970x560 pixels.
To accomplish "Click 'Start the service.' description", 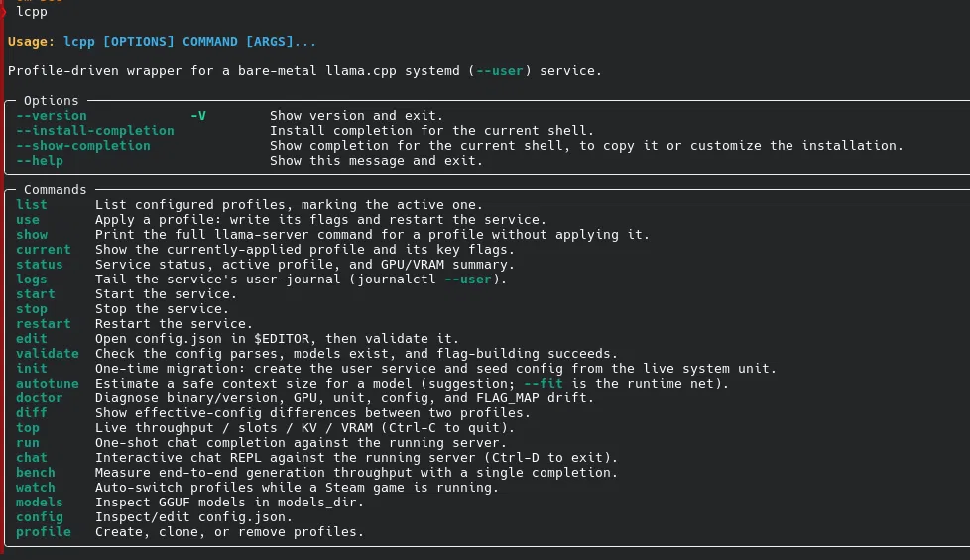I will pos(166,293).
